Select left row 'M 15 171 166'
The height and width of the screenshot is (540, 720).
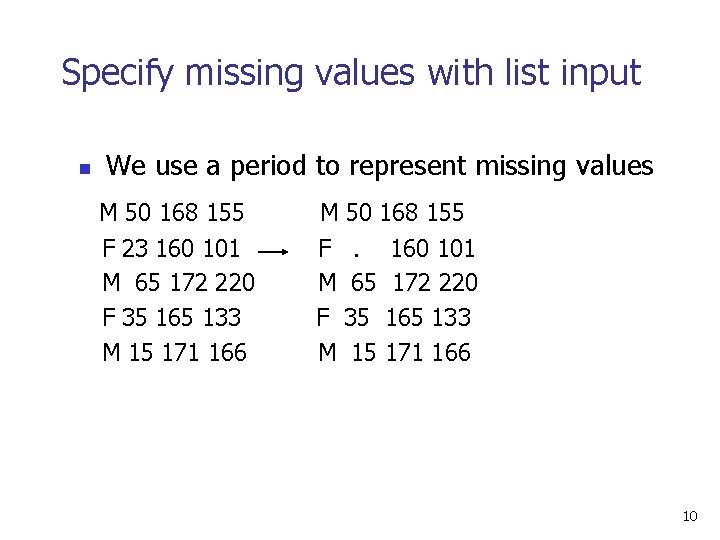coord(174,353)
